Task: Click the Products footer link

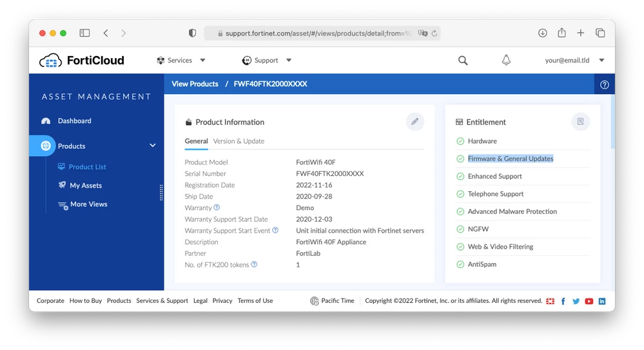Action: click(119, 301)
